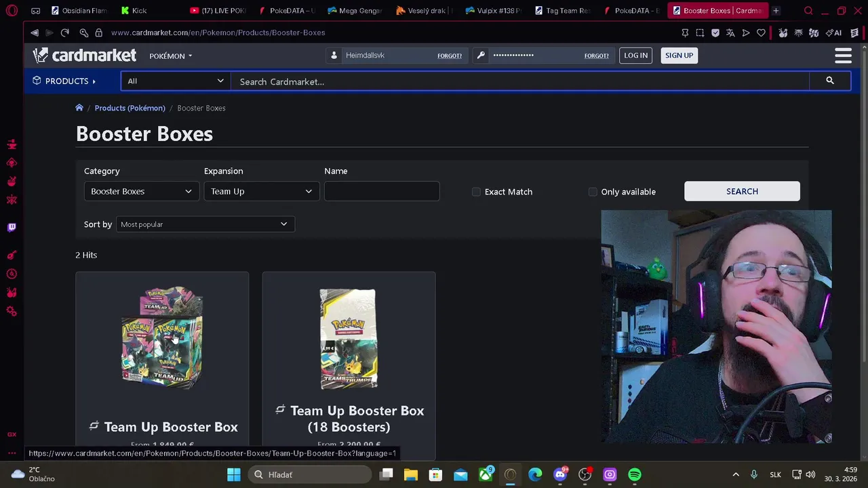Open the Cardmarket home breadcrumb icon

pyautogui.click(x=79, y=108)
